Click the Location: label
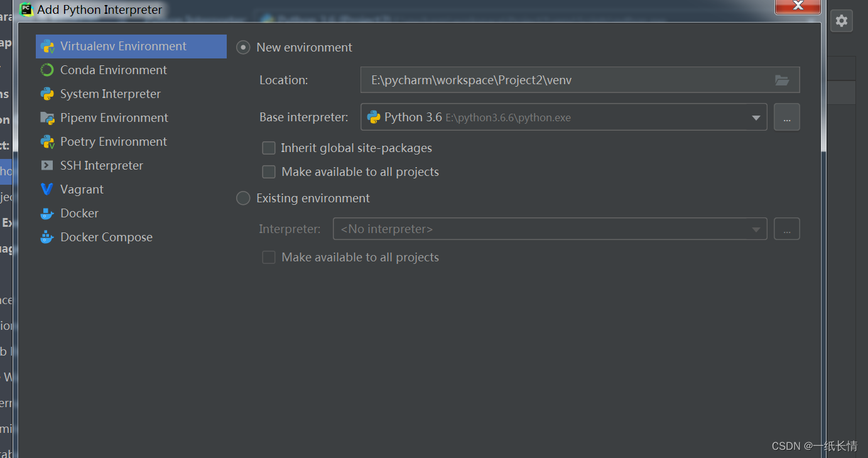 284,80
